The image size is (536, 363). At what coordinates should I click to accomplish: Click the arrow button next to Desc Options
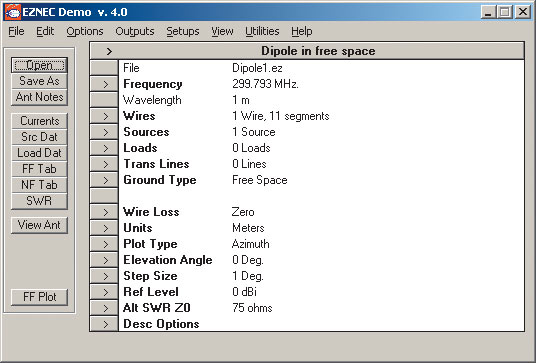coord(104,324)
